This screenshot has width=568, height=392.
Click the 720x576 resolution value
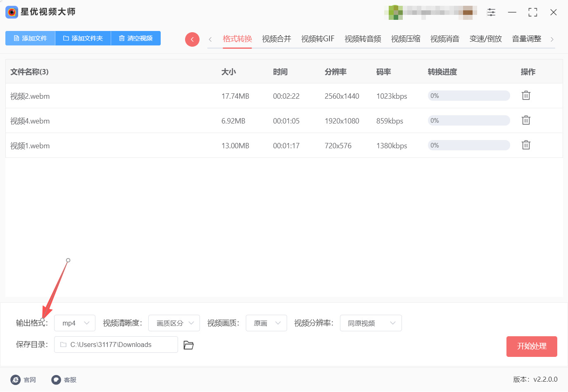click(x=338, y=146)
